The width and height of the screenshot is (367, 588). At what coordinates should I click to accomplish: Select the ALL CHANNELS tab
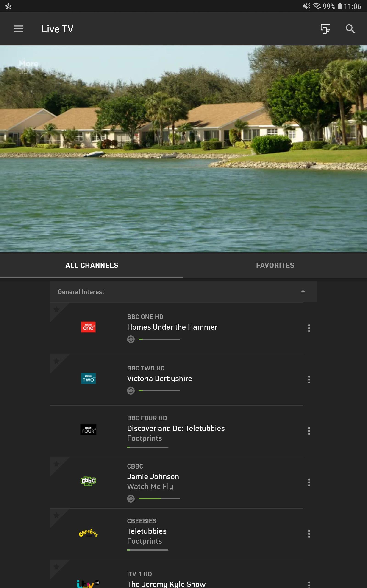[x=92, y=265]
